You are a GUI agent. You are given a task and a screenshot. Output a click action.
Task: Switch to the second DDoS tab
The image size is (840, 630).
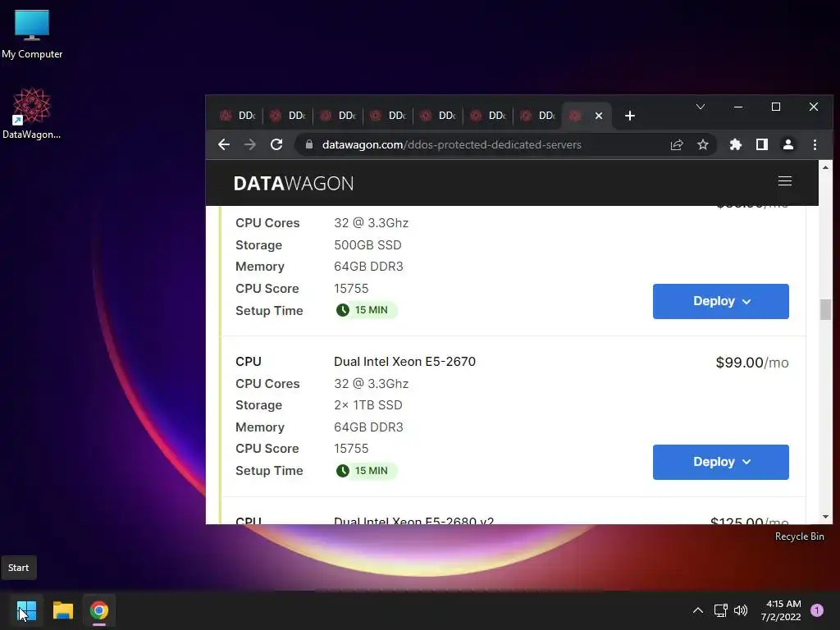coord(288,116)
